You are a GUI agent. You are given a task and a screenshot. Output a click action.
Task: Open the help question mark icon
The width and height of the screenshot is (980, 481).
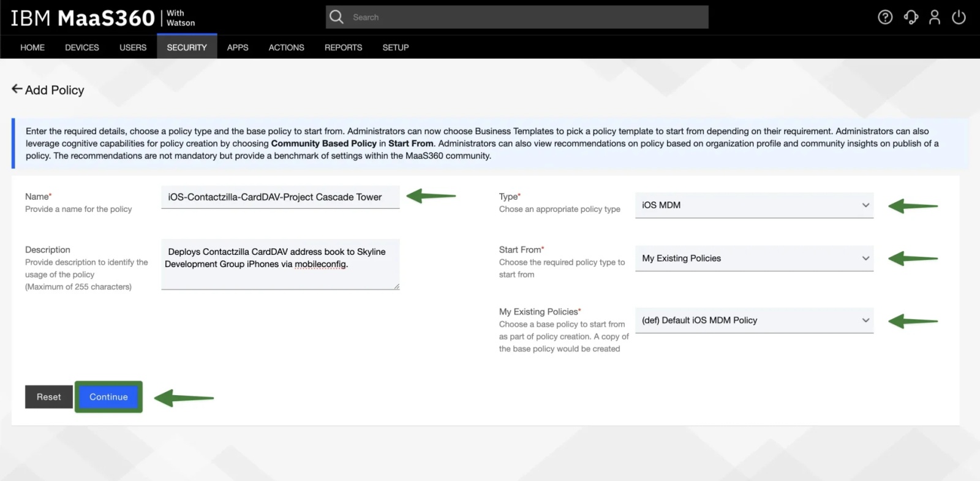coord(885,17)
